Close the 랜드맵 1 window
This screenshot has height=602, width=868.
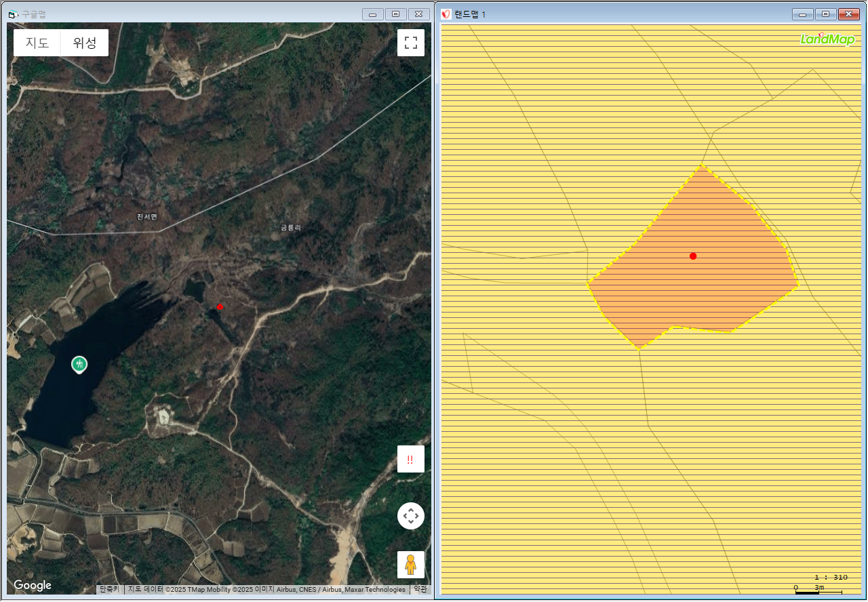coord(848,14)
